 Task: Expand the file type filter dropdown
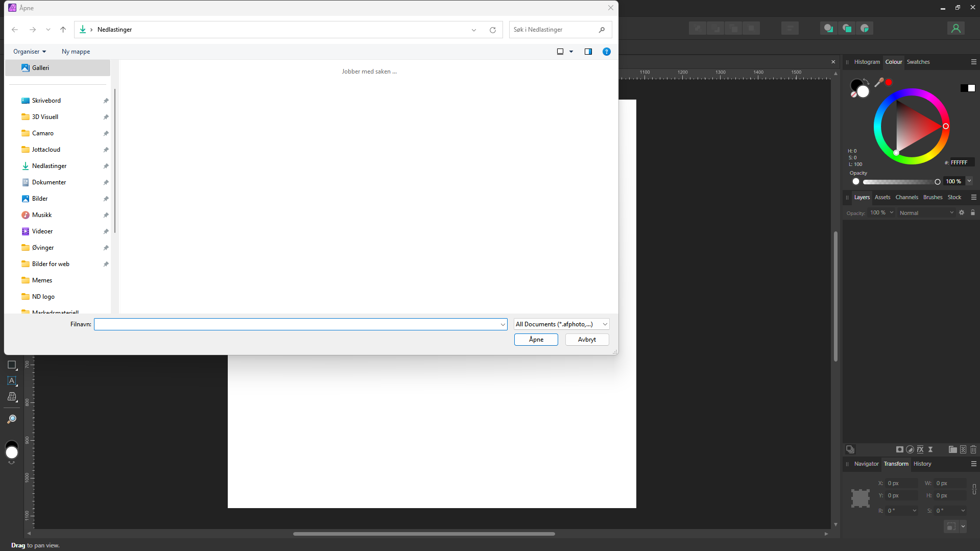click(605, 324)
